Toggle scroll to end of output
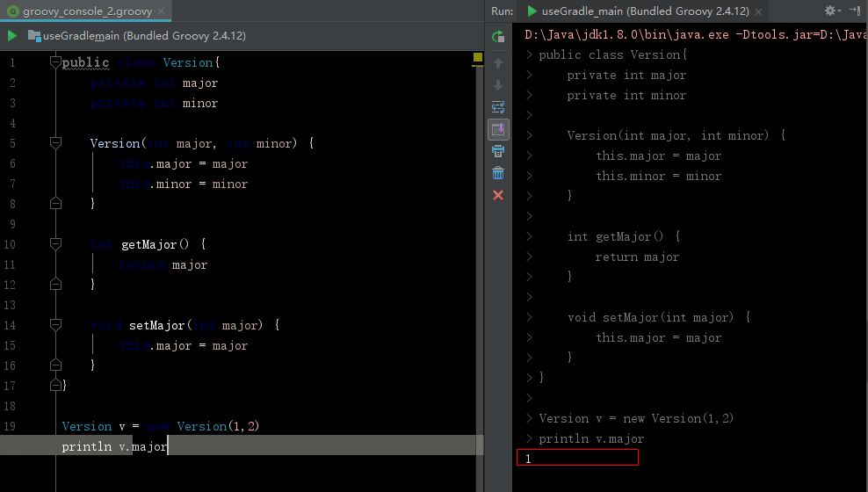 [497, 129]
